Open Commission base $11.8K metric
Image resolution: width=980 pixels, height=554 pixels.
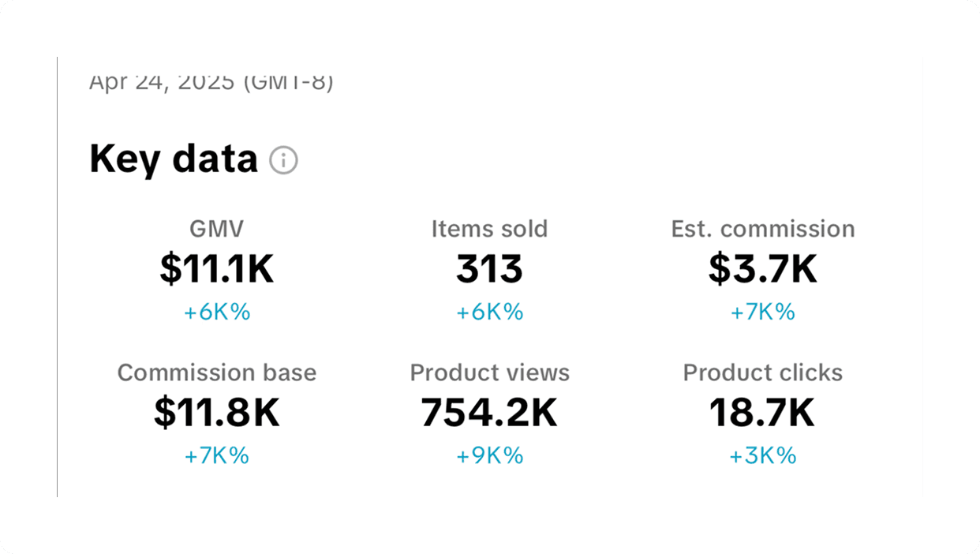pos(217,414)
